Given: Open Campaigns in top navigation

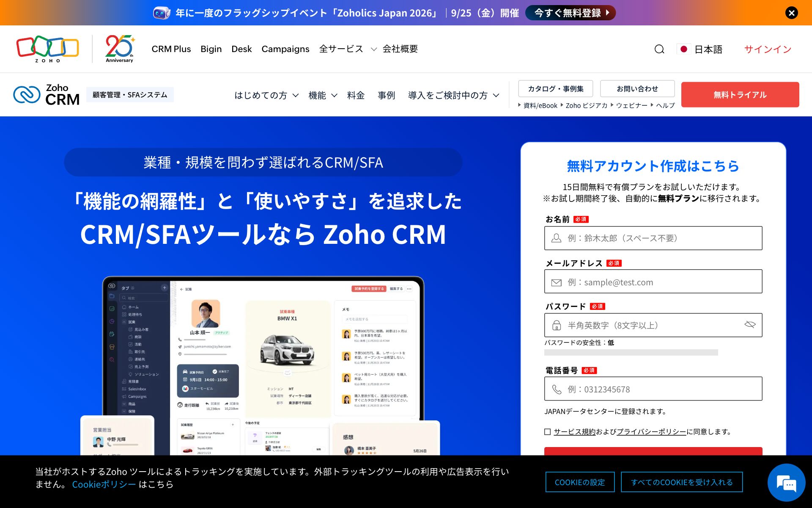Looking at the screenshot, I should pyautogui.click(x=285, y=49).
